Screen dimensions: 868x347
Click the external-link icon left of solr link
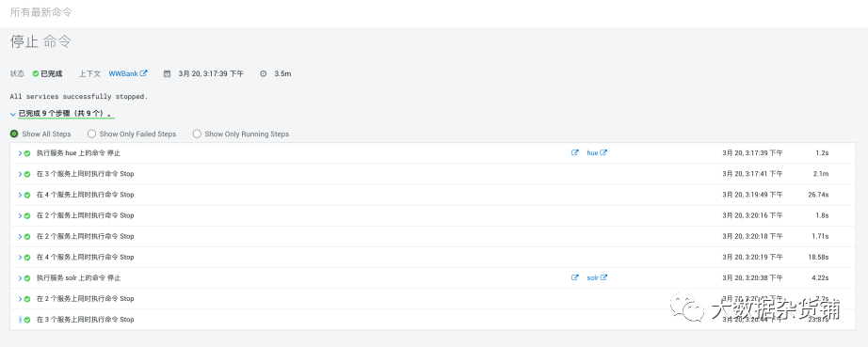tap(574, 278)
